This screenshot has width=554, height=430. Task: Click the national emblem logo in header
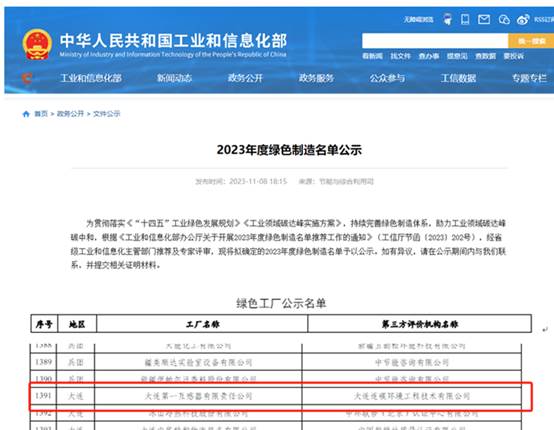(x=37, y=45)
